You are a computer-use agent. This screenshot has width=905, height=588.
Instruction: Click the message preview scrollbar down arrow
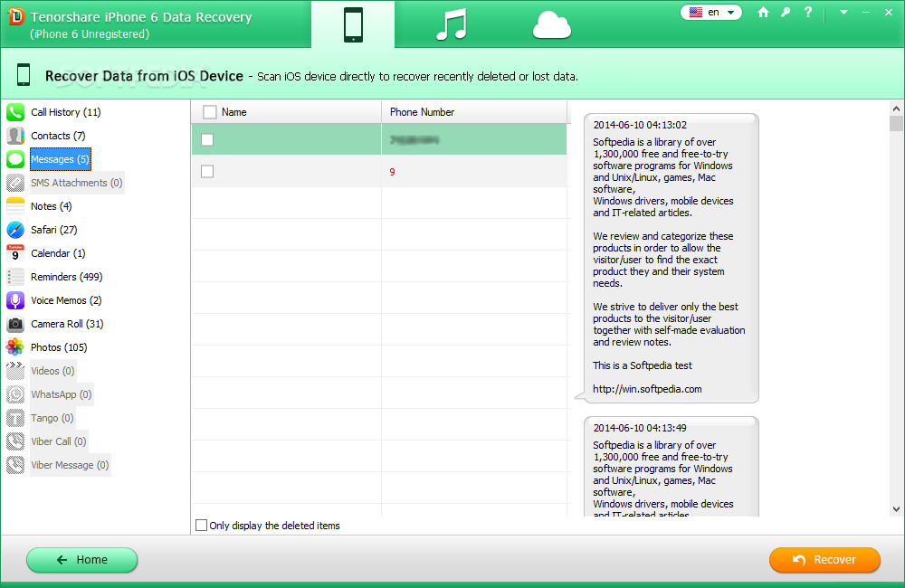click(x=896, y=509)
